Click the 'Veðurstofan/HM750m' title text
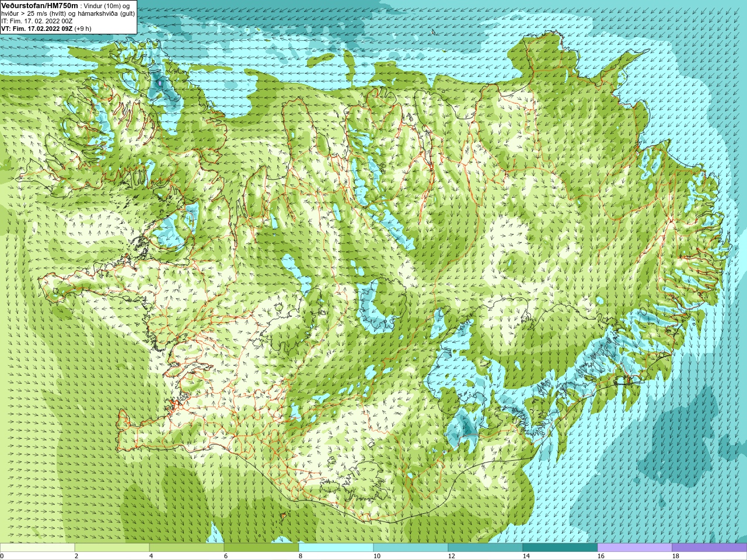The image size is (747, 560). click(40, 5)
